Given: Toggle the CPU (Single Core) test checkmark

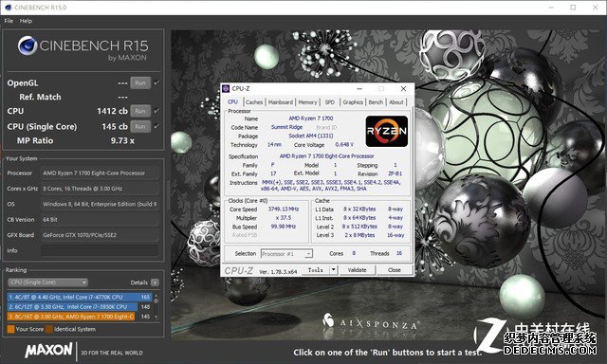Looking at the screenshot, I should pyautogui.click(x=156, y=126).
